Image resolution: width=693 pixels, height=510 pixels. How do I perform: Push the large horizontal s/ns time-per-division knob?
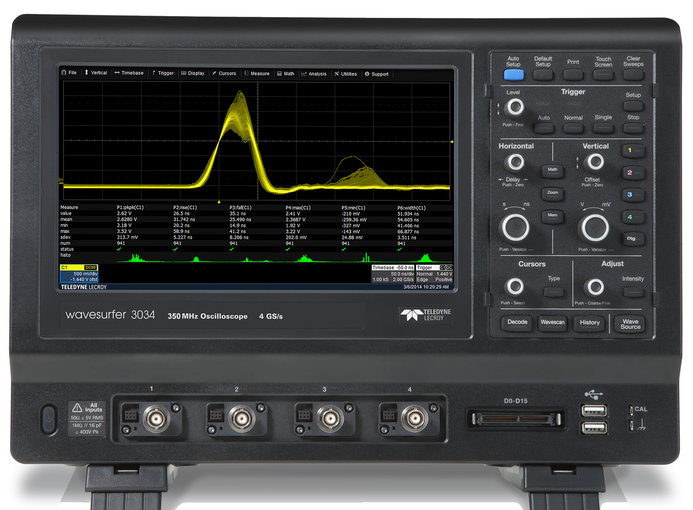[515, 227]
